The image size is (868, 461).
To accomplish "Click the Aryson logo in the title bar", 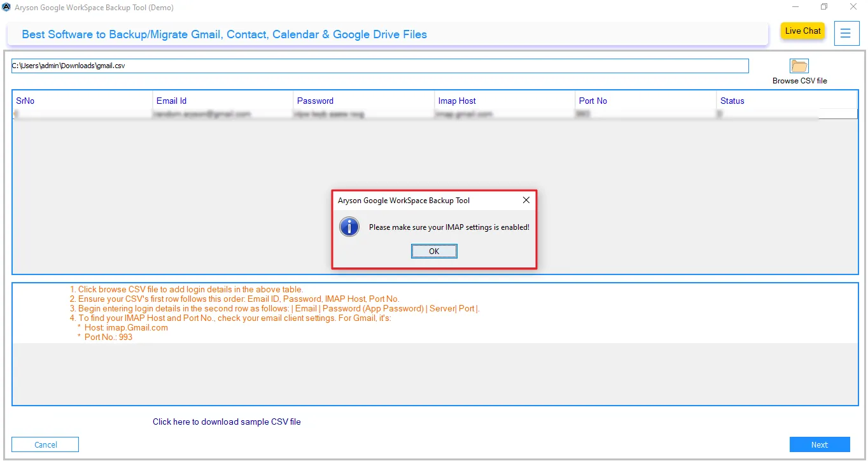I will tap(8, 7).
